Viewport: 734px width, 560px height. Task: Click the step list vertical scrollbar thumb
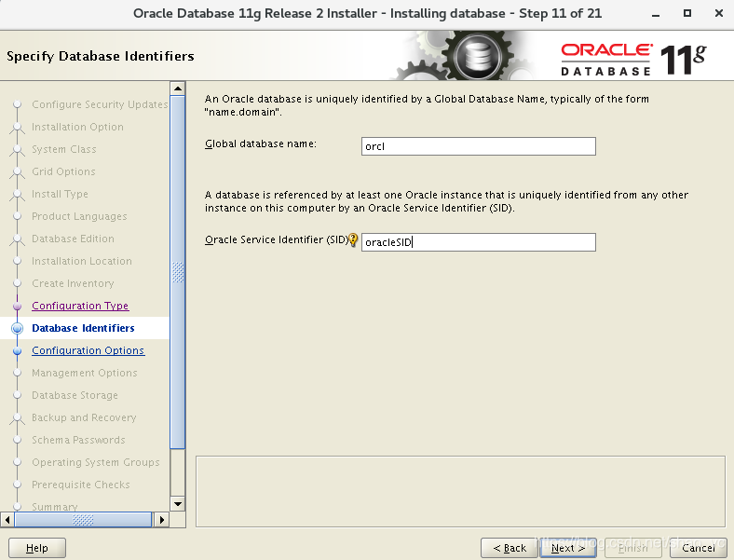[178, 272]
